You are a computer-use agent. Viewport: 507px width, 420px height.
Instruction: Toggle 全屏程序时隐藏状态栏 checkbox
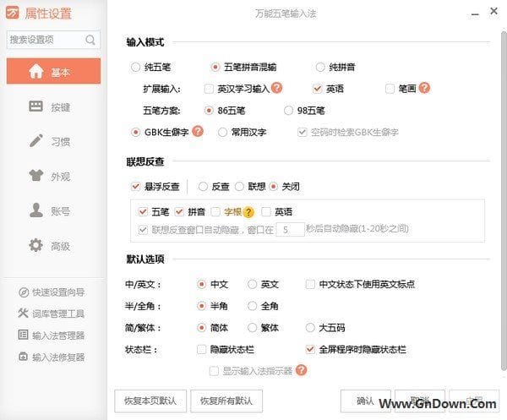pos(310,350)
